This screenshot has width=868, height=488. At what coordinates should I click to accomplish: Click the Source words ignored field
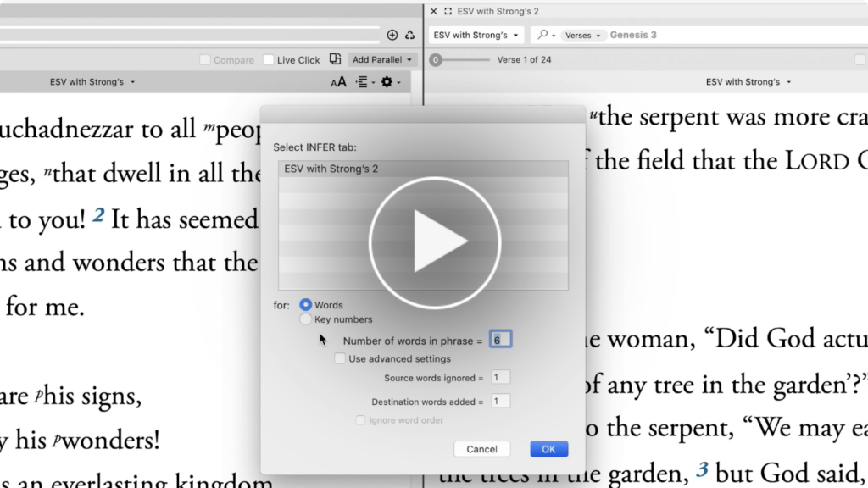[500, 377]
